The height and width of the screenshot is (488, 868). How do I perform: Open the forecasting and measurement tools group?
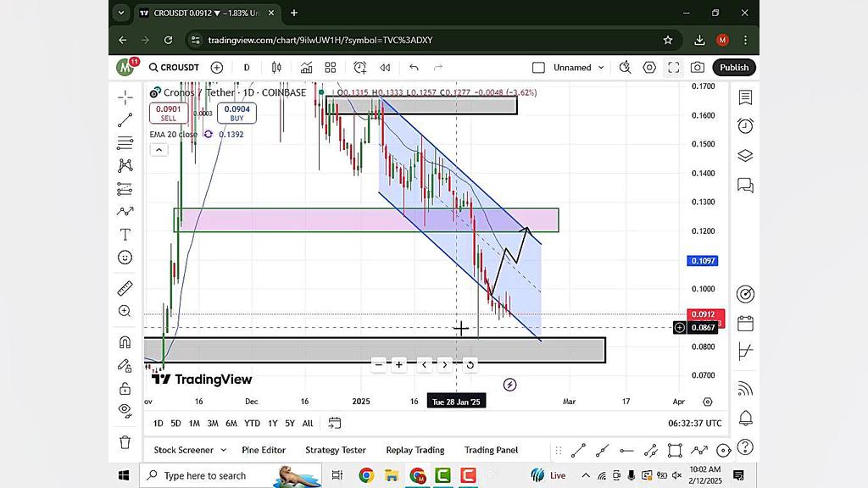tap(125, 189)
